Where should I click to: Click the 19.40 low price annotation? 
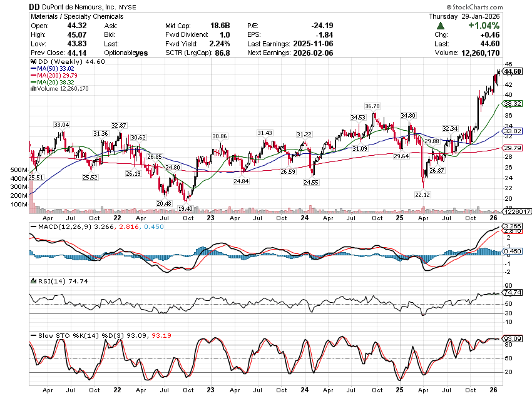pyautogui.click(x=185, y=208)
